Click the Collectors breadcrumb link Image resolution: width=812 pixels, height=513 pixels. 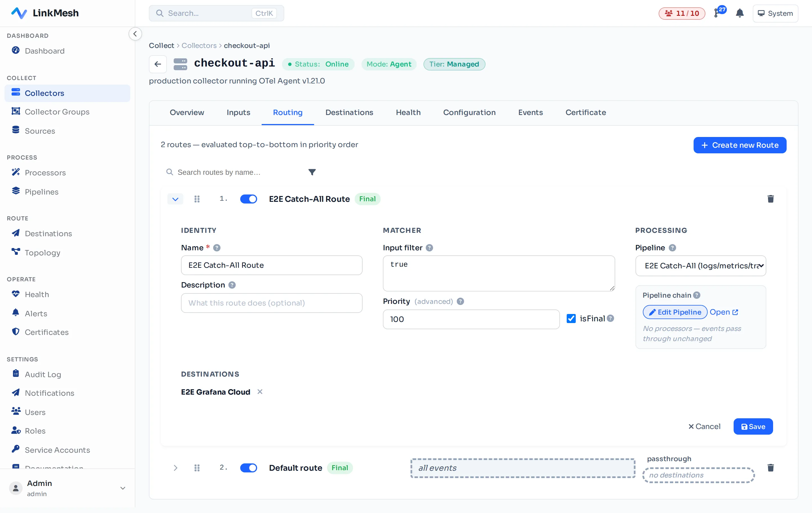199,45
